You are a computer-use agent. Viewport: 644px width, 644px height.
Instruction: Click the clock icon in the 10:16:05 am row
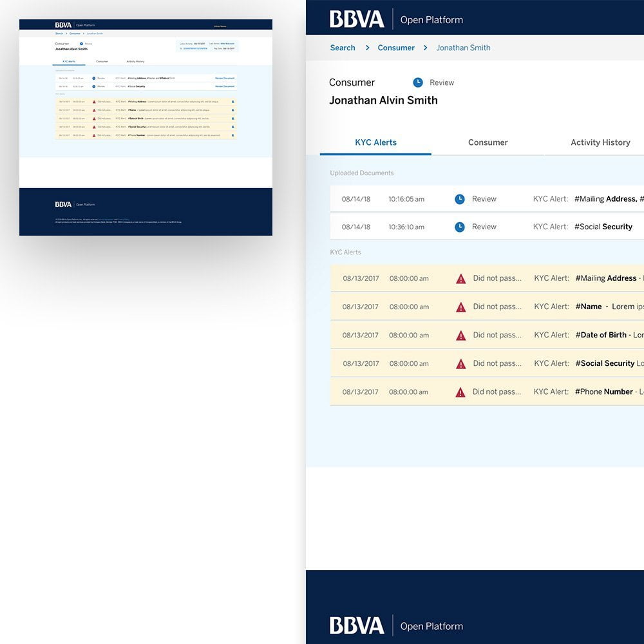coord(460,199)
